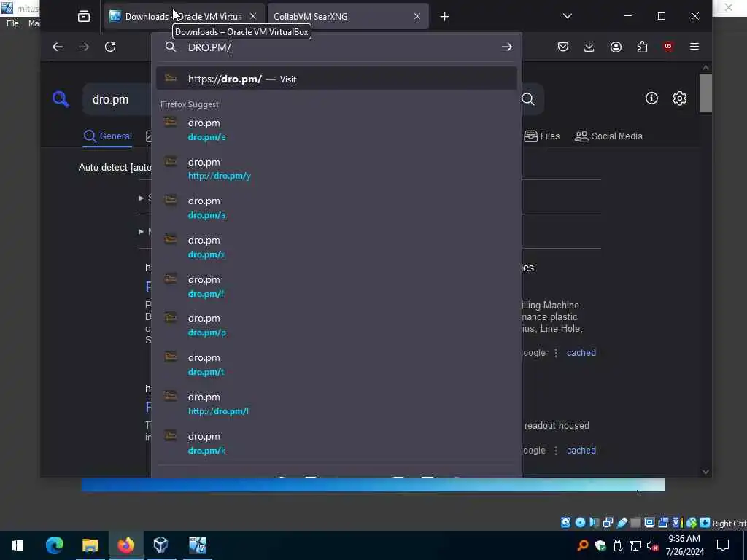747x560 pixels.
Task: Open Windows Security tray icon
Action: pos(600,545)
